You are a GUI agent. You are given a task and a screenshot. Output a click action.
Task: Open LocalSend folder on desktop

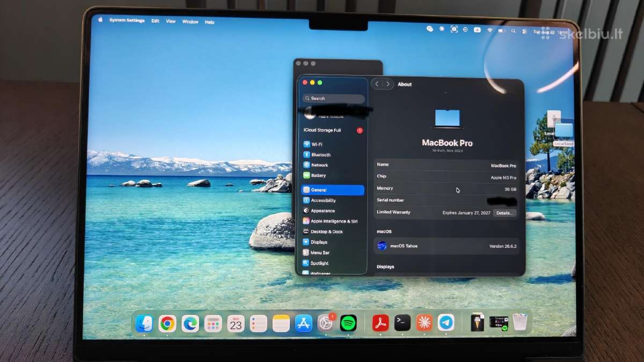[x=564, y=134]
